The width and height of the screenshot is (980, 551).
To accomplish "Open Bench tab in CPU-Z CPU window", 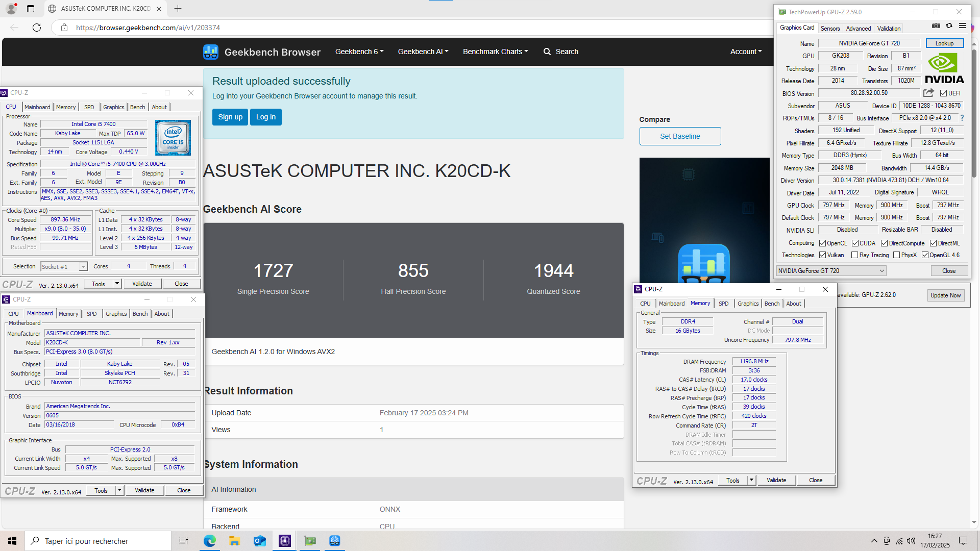I will pyautogui.click(x=137, y=107).
